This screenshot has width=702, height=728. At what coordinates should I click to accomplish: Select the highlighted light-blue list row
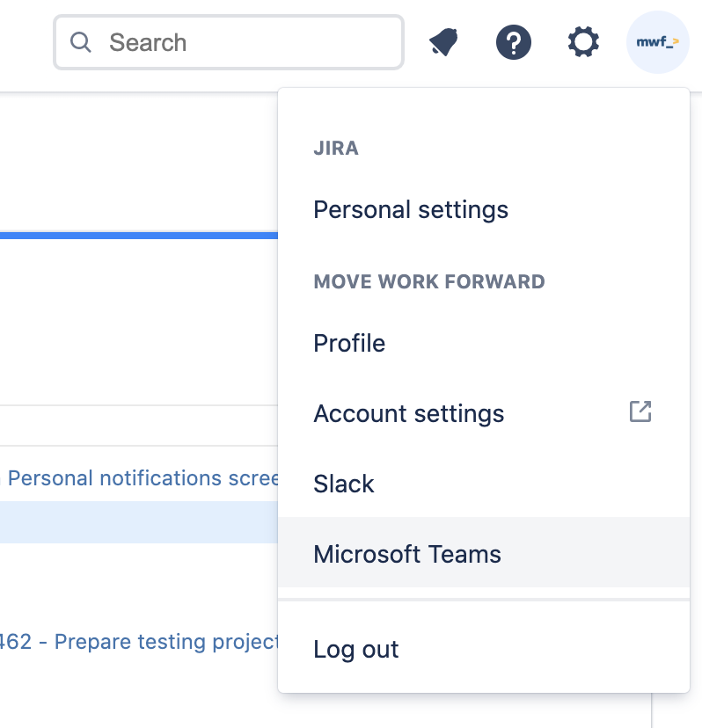[x=139, y=521]
